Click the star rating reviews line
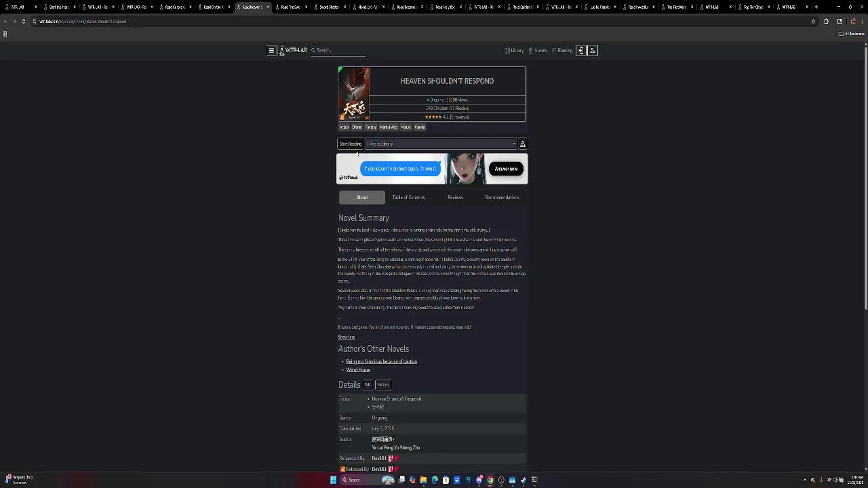Viewport: 868px width, 488px height. (447, 117)
